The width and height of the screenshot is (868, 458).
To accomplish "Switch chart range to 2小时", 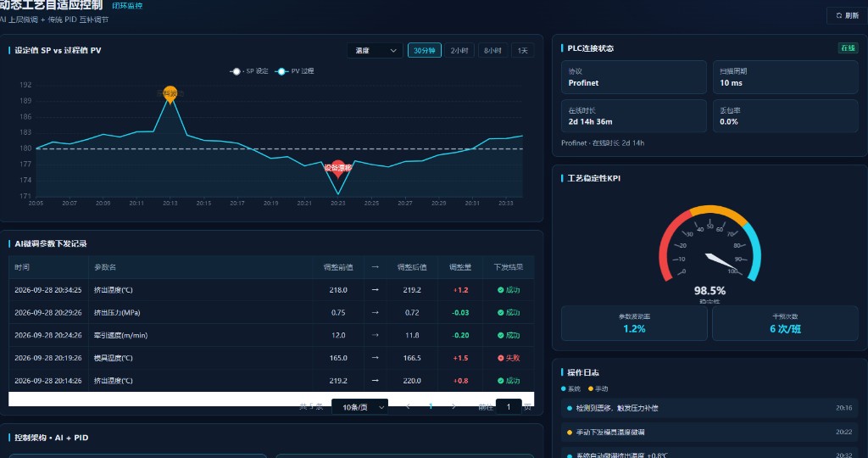I will [x=459, y=50].
